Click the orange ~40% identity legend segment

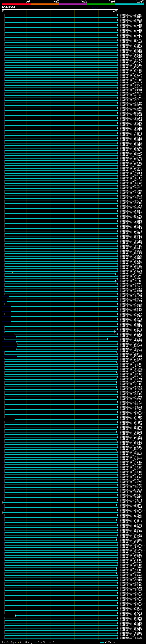45,4
